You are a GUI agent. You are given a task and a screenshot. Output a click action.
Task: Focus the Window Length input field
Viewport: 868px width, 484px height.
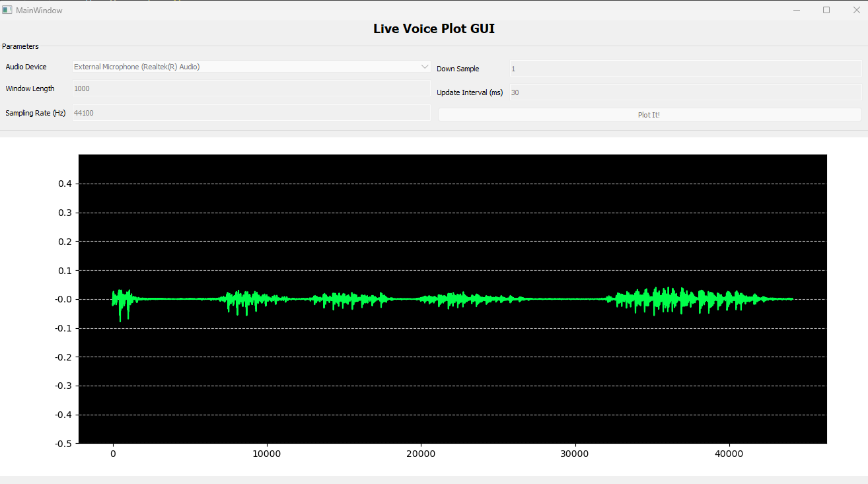tap(251, 88)
